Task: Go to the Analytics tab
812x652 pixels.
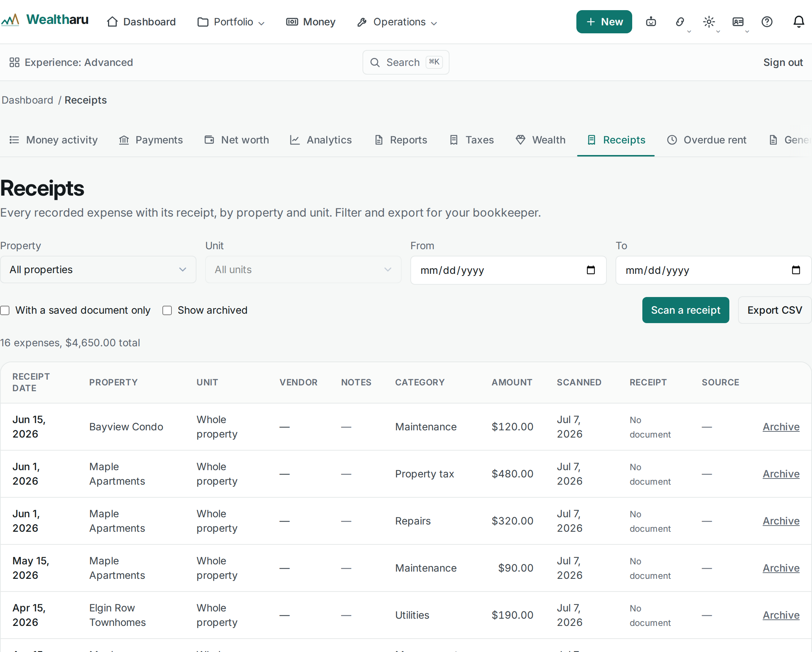Action: [320, 140]
